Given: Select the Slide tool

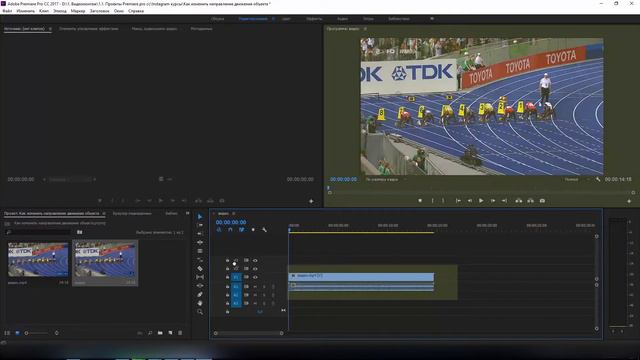Looking at the screenshot, I should tap(200, 286).
